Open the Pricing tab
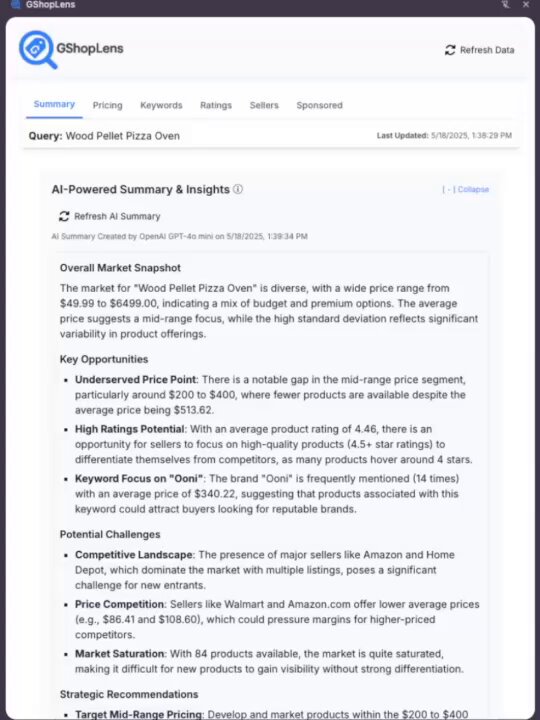Image resolution: width=540 pixels, height=720 pixels. tap(107, 105)
